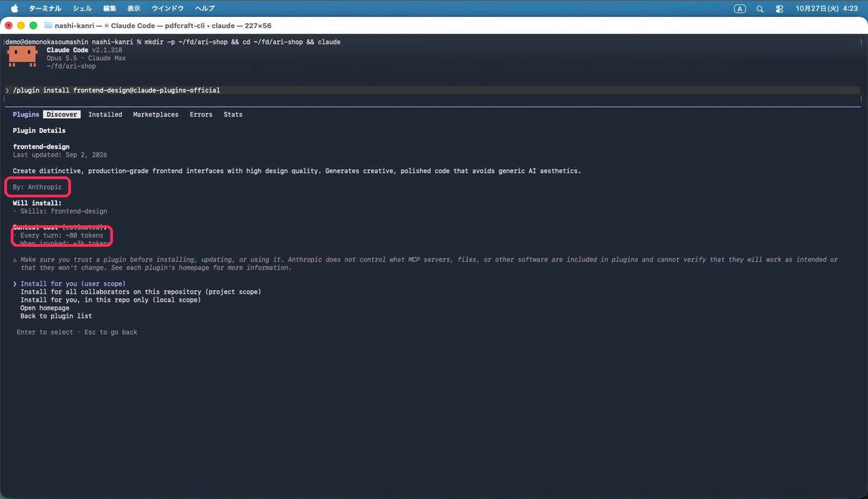Select Install for all collaborators (project scope)

(141, 292)
